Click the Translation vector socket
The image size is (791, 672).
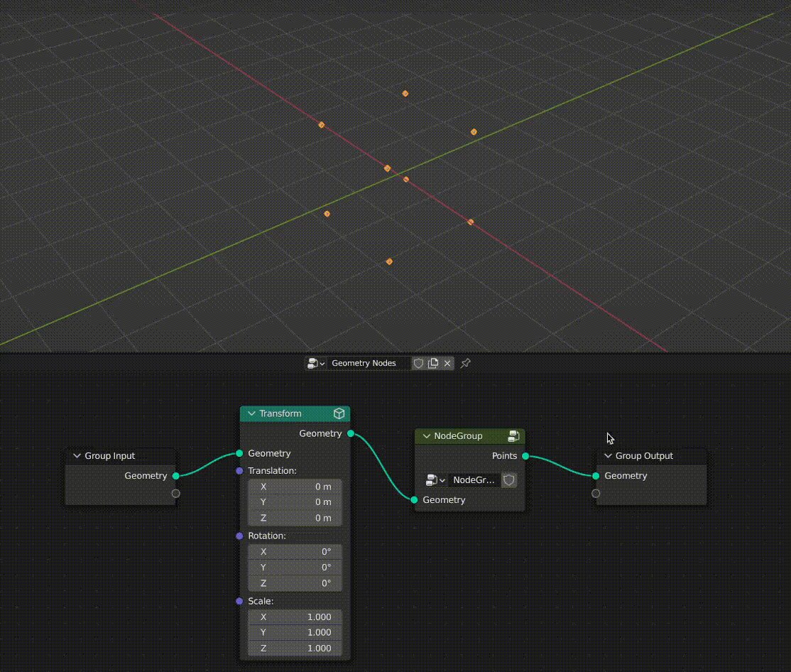(239, 471)
